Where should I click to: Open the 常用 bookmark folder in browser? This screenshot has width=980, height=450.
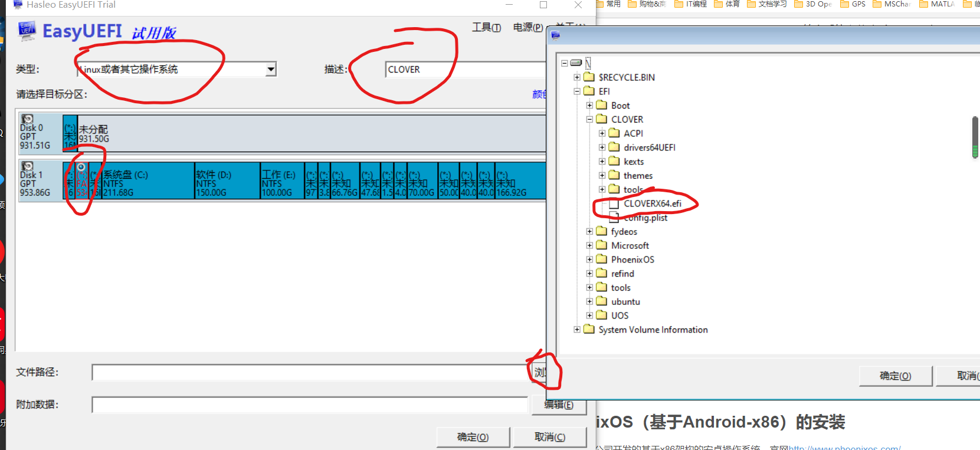[x=608, y=4]
